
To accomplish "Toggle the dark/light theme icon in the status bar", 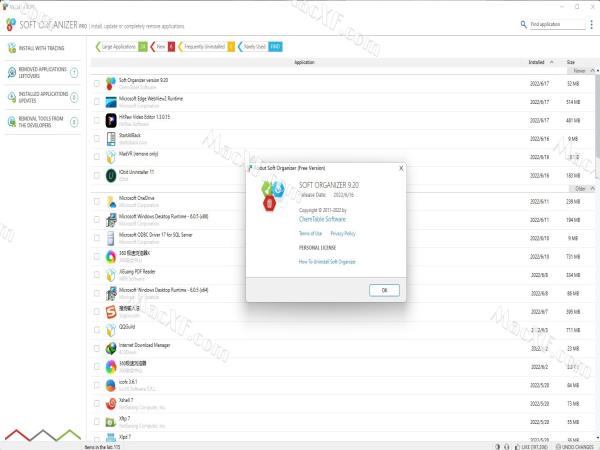I will point(497,447).
